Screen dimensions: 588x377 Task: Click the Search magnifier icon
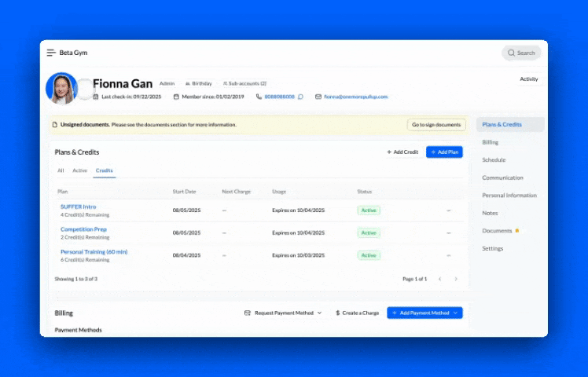(x=511, y=53)
